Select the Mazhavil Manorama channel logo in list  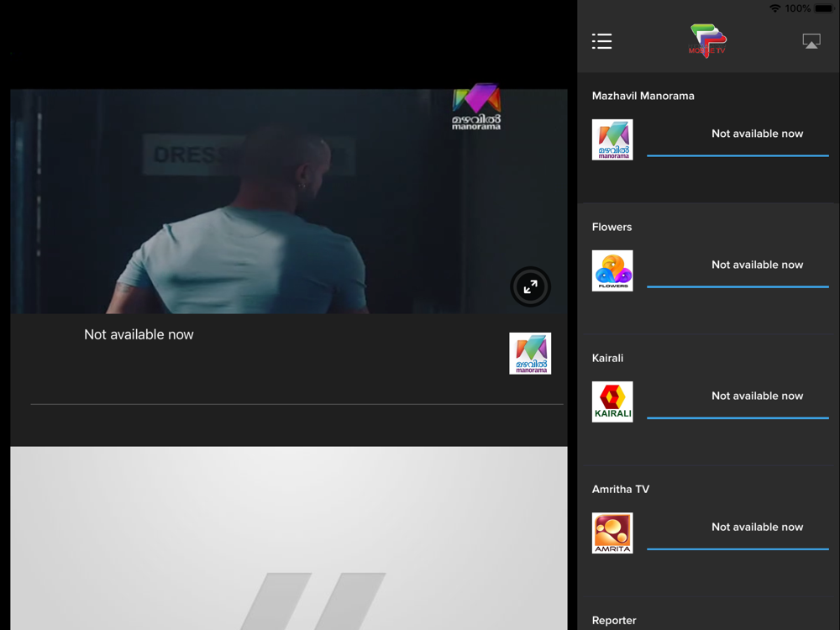point(612,139)
